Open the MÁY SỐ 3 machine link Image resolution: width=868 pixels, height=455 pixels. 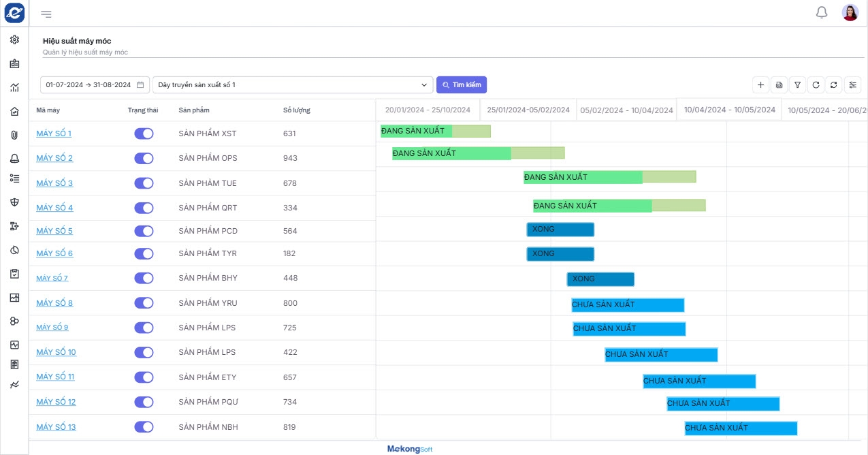54,183
